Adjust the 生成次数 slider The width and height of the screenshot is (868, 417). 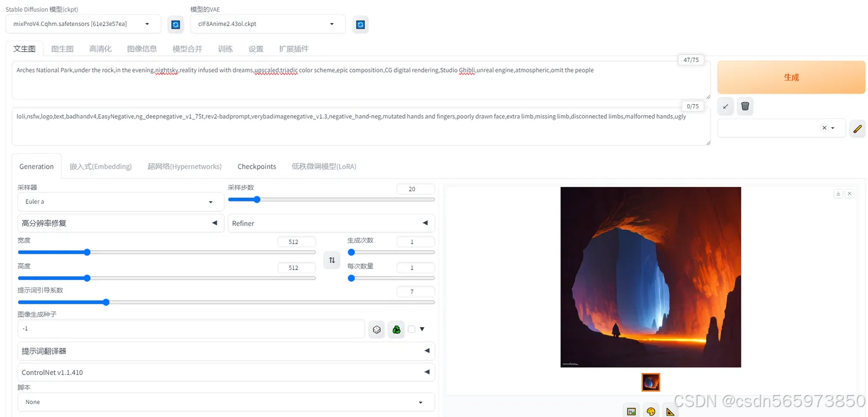pyautogui.click(x=391, y=252)
